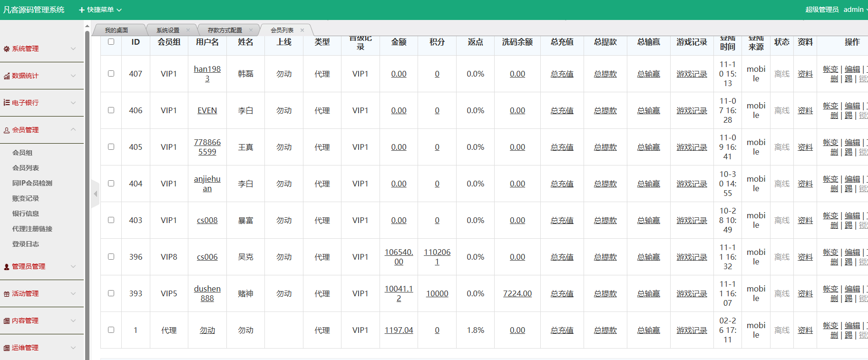Viewport: 868px width, 360px height.
Task: Open the 快捷菜单 dropdown in the top bar
Action: click(100, 10)
